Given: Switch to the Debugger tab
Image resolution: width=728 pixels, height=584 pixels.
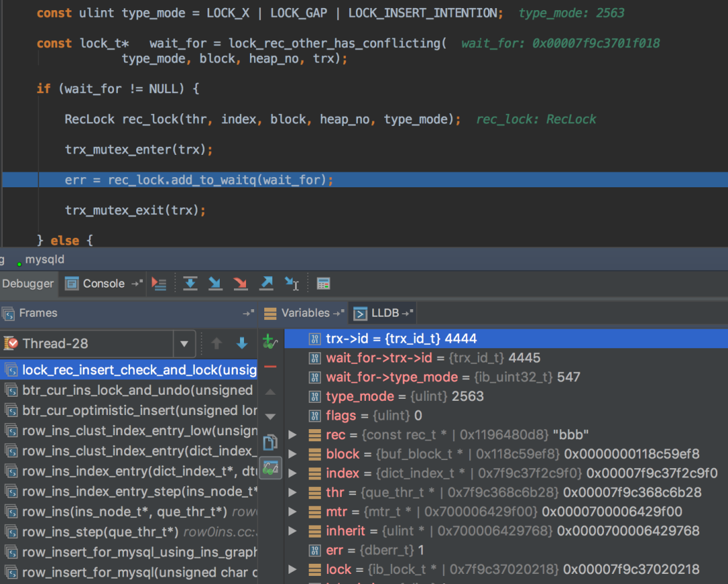Looking at the screenshot, I should pyautogui.click(x=28, y=284).
